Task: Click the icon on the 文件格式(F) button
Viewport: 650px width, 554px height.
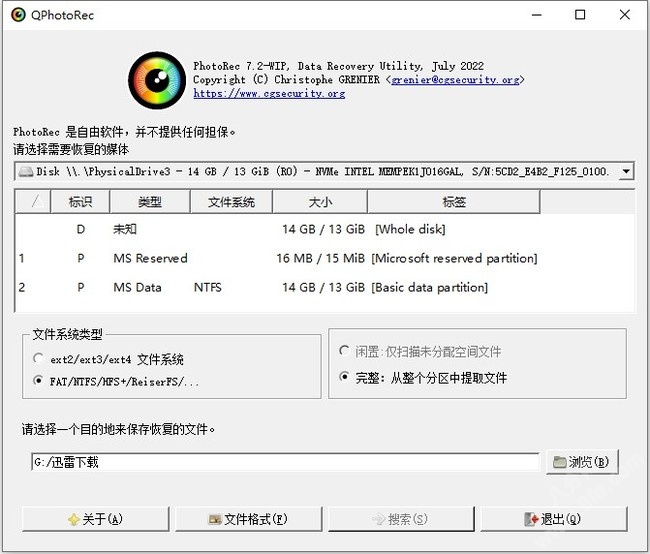Action: pos(215,519)
